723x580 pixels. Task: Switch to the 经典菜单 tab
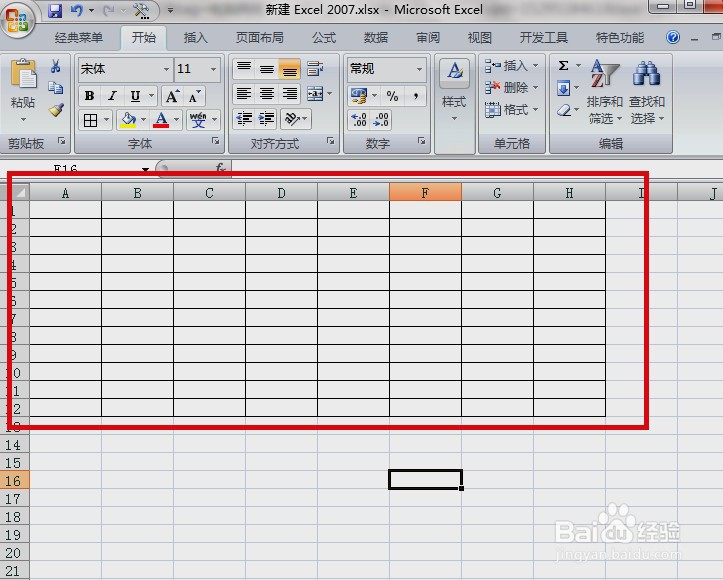coord(79,37)
